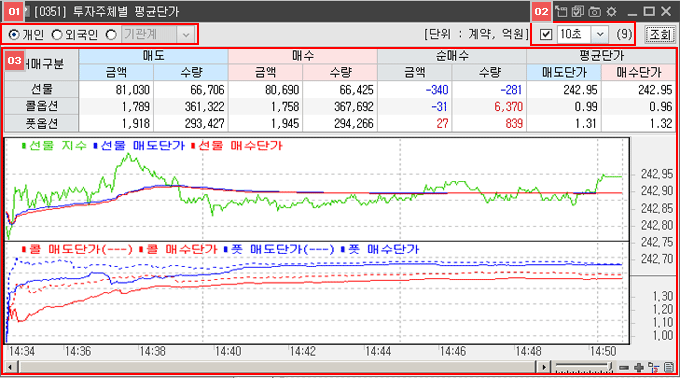Click the camera screenshot icon
Image resolution: width=680 pixels, height=378 pixels.
[594, 12]
